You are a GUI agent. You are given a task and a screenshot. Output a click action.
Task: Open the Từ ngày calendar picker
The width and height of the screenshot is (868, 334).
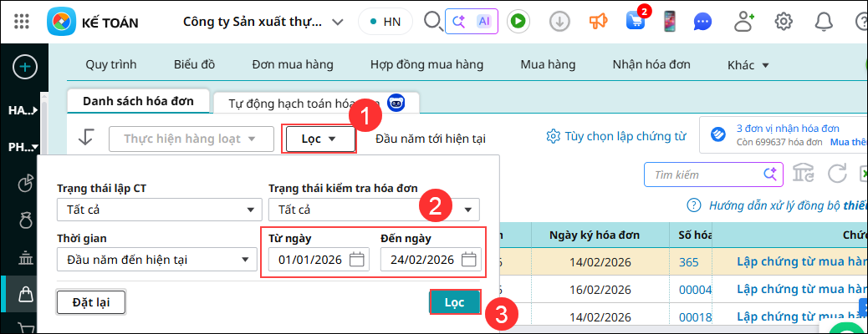[x=357, y=260]
